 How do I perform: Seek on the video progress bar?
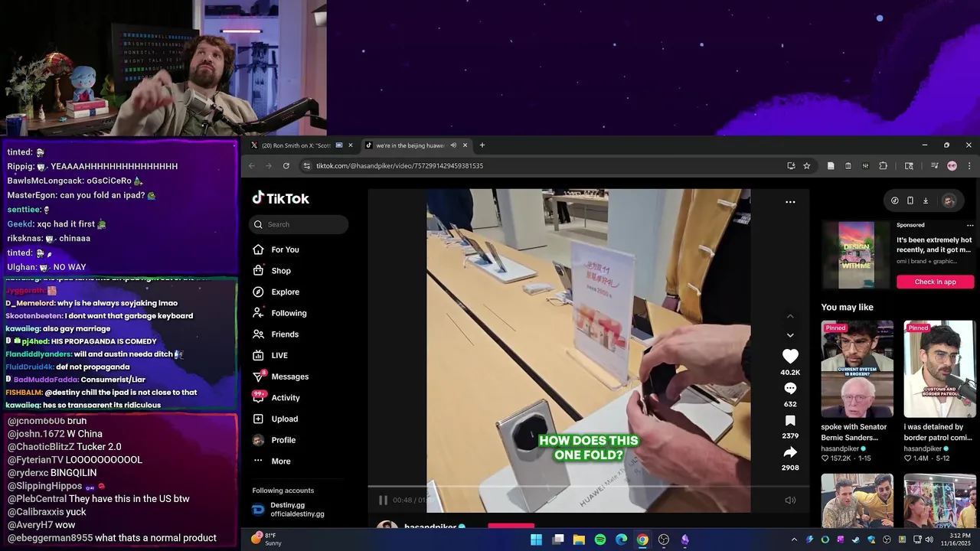pyautogui.click(x=588, y=486)
